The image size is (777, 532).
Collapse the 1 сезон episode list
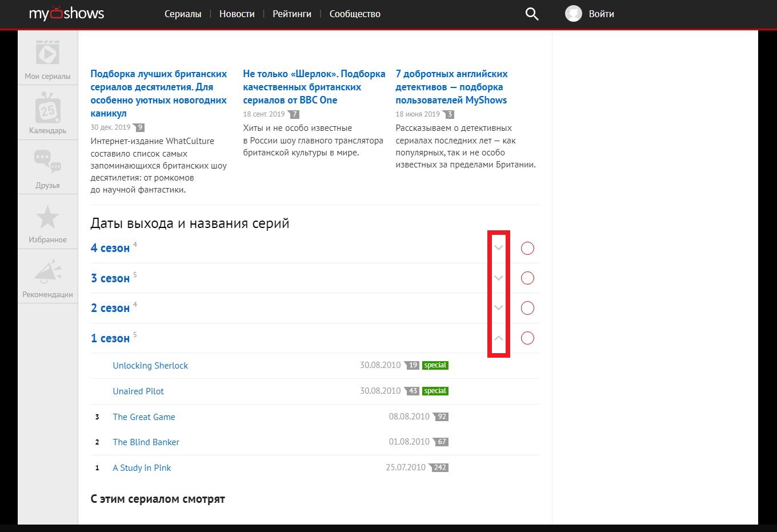point(499,338)
